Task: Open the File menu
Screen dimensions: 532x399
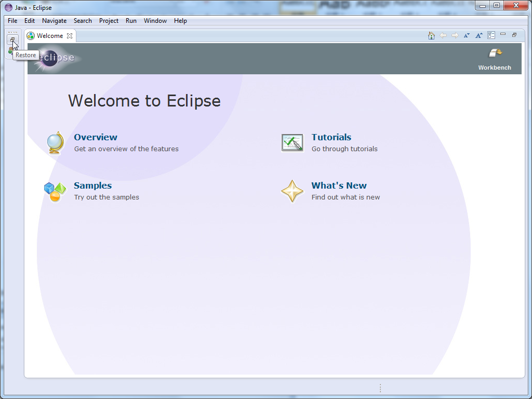Action: 12,21
